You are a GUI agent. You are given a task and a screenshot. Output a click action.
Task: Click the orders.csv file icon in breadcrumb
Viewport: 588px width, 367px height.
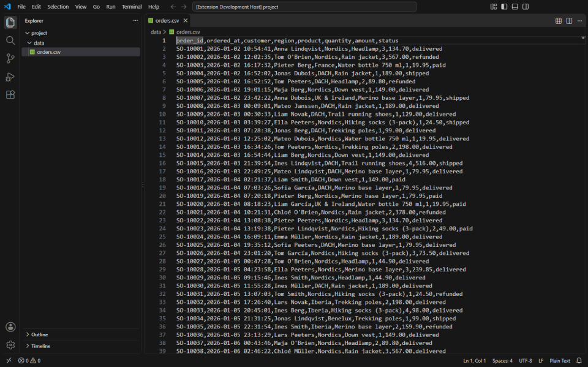[x=171, y=32]
